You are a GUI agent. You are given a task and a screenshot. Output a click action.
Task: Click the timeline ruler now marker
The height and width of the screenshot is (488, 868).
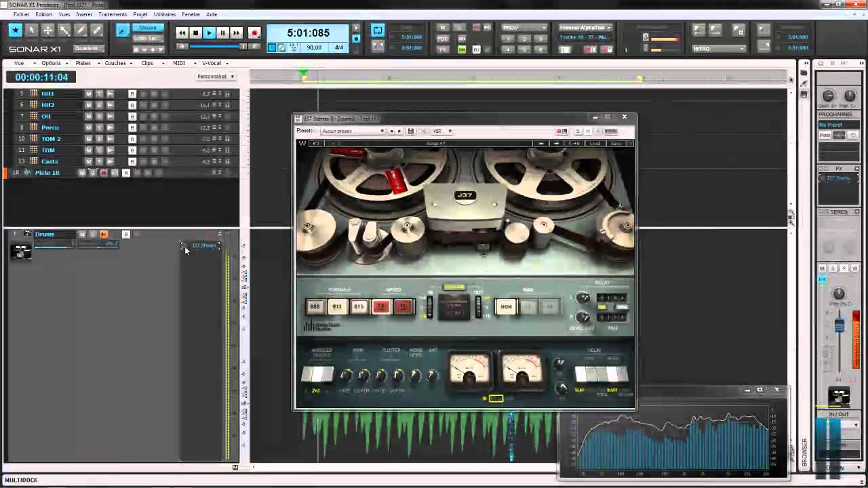pos(304,74)
